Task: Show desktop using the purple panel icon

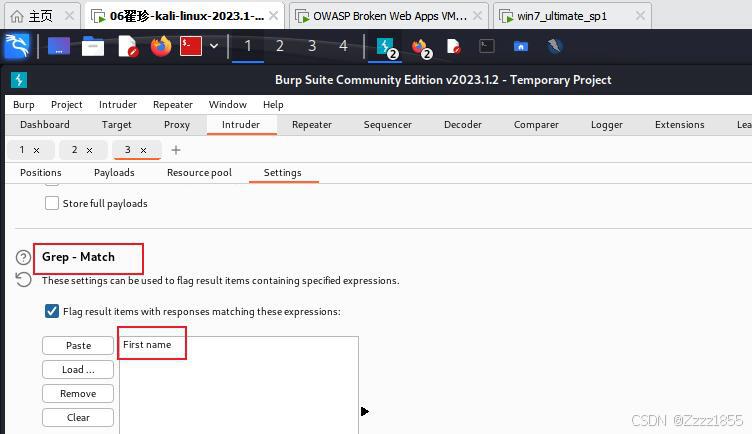Action: point(59,47)
